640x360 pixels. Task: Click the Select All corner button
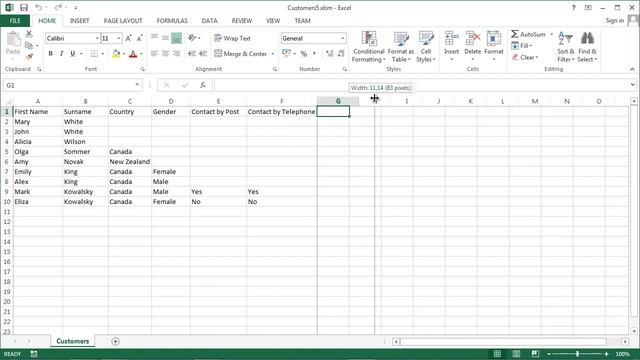pos(7,101)
